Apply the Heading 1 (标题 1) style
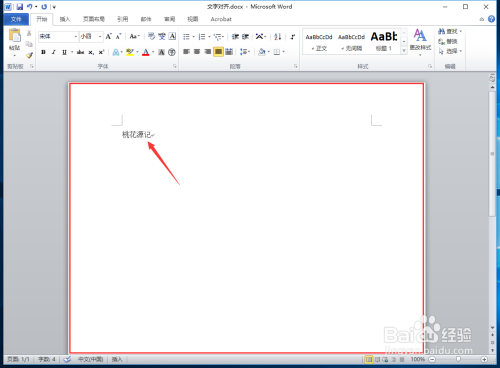The image size is (500, 368). tap(384, 41)
